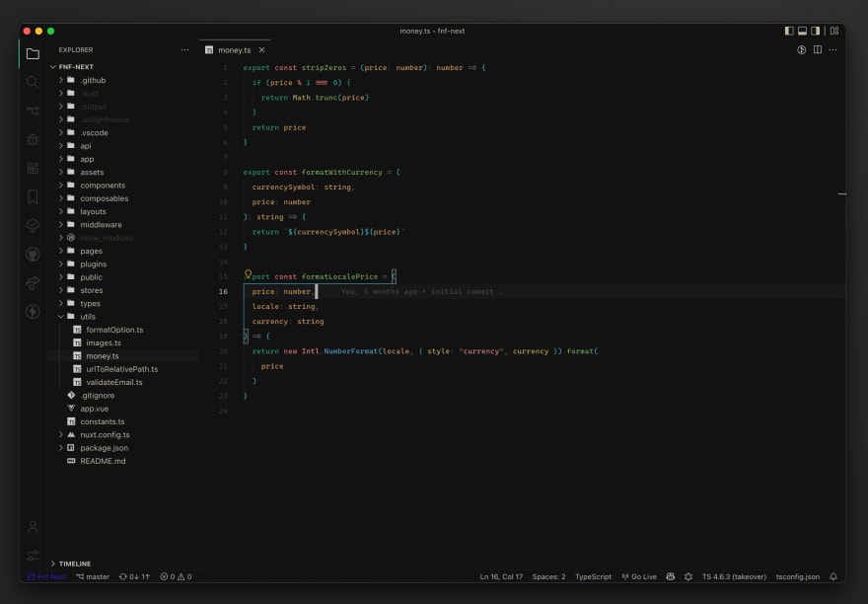Click the timeline history icon in editor toolbar
Viewport: 868px width, 604px height.
pyautogui.click(x=801, y=50)
